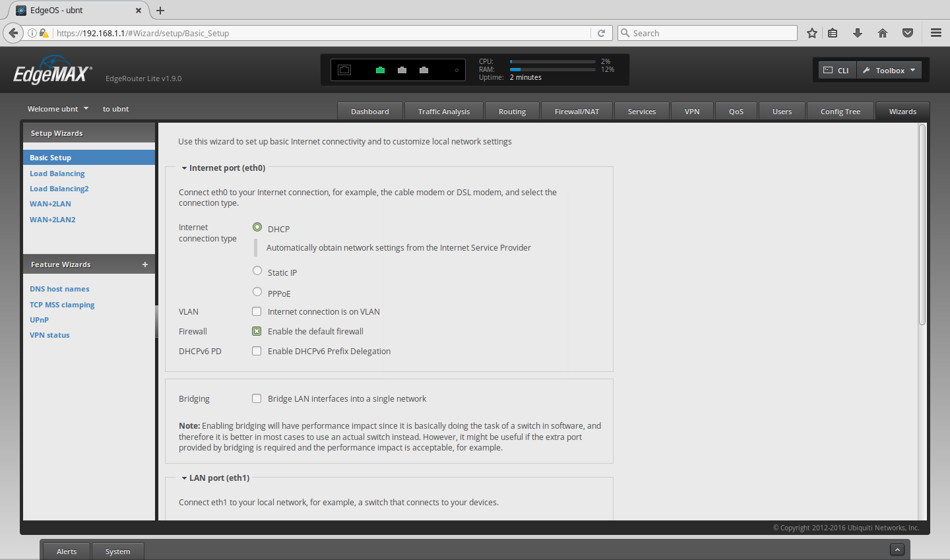Expand the Welcome ubnt user menu

58,109
